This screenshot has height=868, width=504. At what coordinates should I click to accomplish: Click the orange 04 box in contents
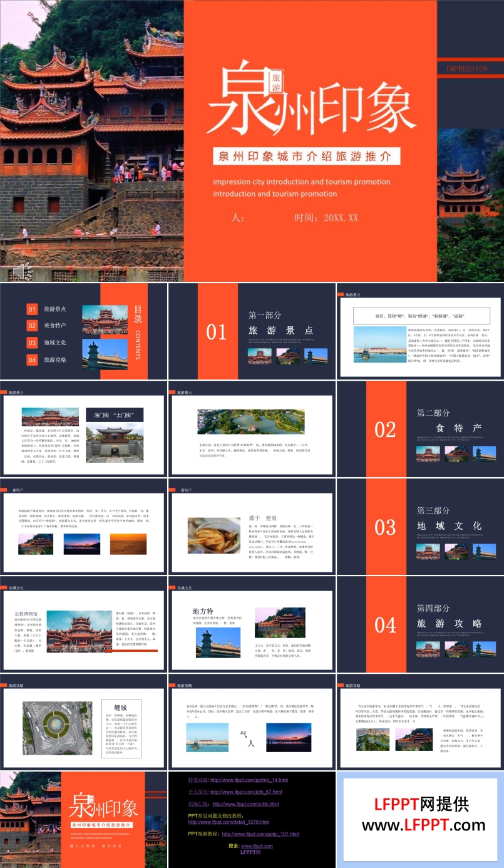[32, 359]
